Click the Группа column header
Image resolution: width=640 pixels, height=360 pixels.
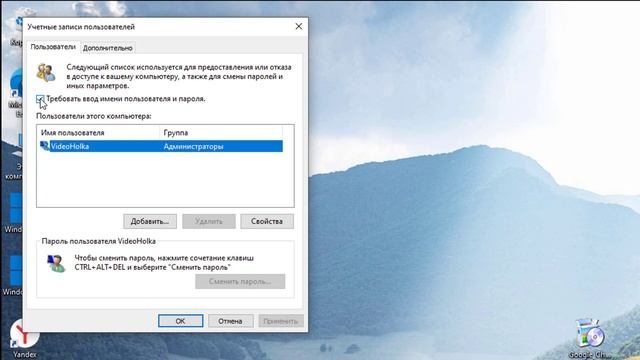221,133
